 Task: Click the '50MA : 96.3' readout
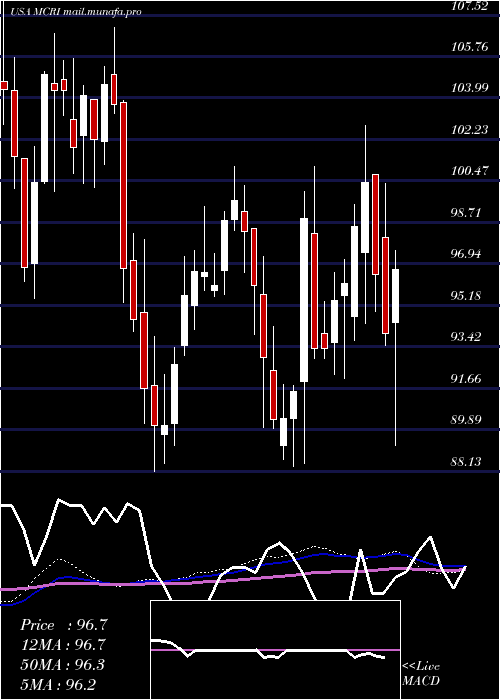click(63, 665)
